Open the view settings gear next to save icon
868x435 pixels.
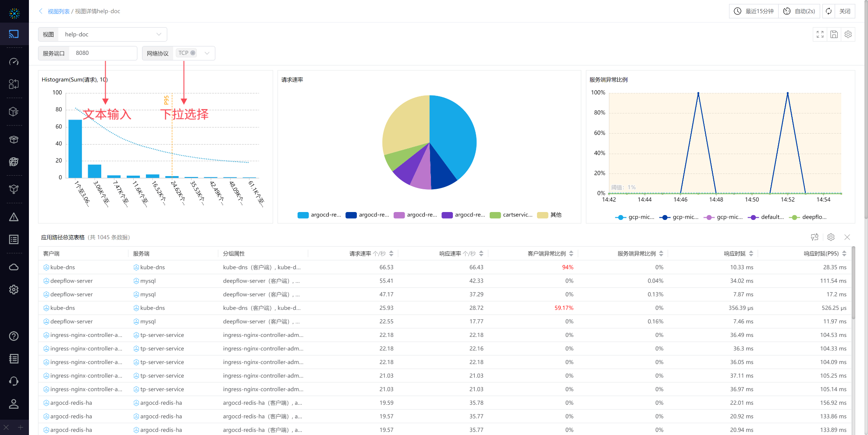point(848,34)
